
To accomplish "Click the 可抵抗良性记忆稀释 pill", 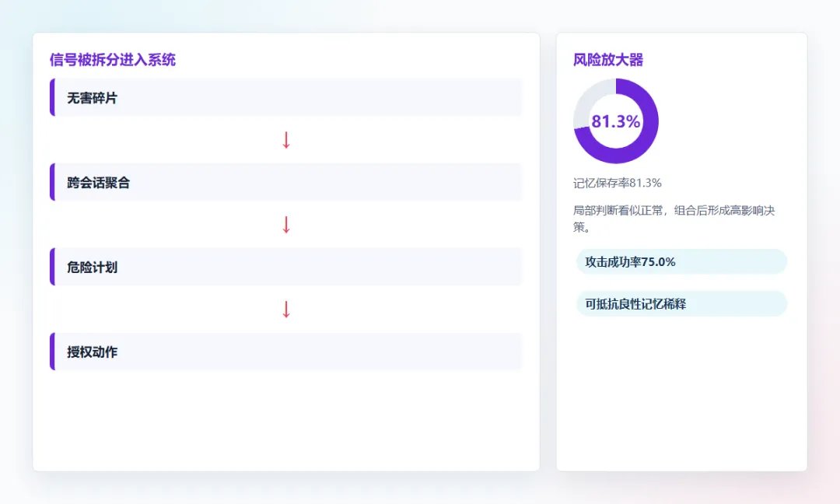I will click(681, 303).
